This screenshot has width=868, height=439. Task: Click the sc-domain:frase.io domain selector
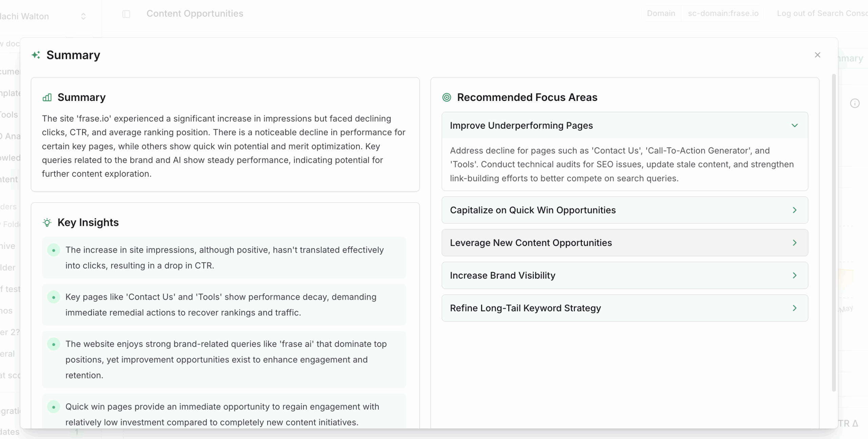(x=723, y=14)
